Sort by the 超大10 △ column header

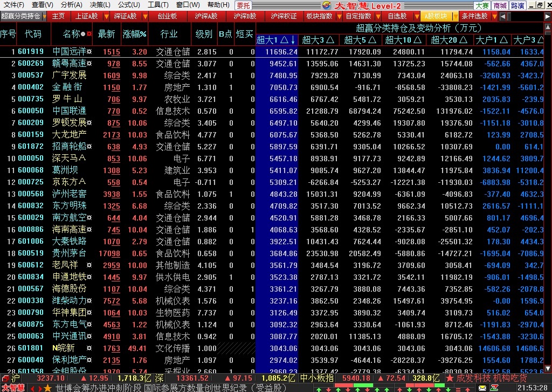403,40
